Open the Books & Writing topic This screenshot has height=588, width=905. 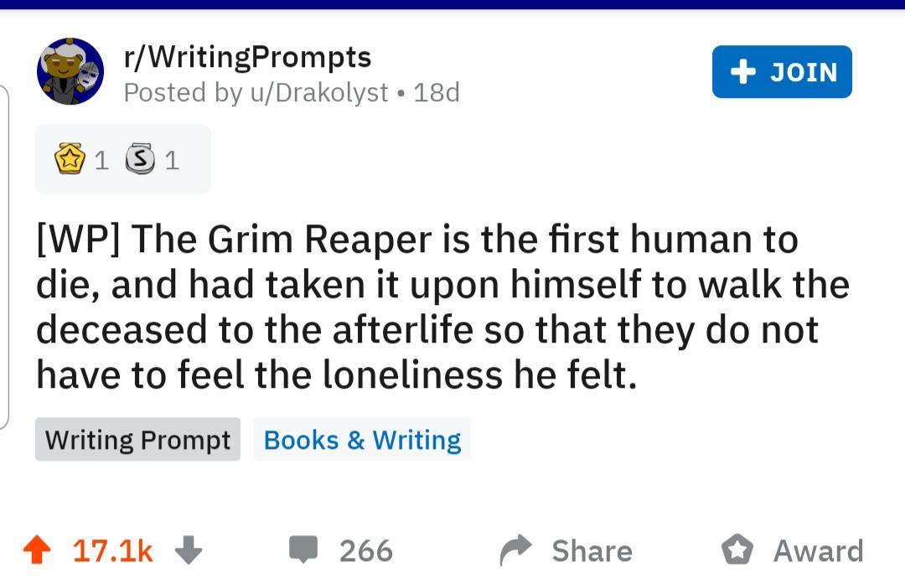[362, 440]
